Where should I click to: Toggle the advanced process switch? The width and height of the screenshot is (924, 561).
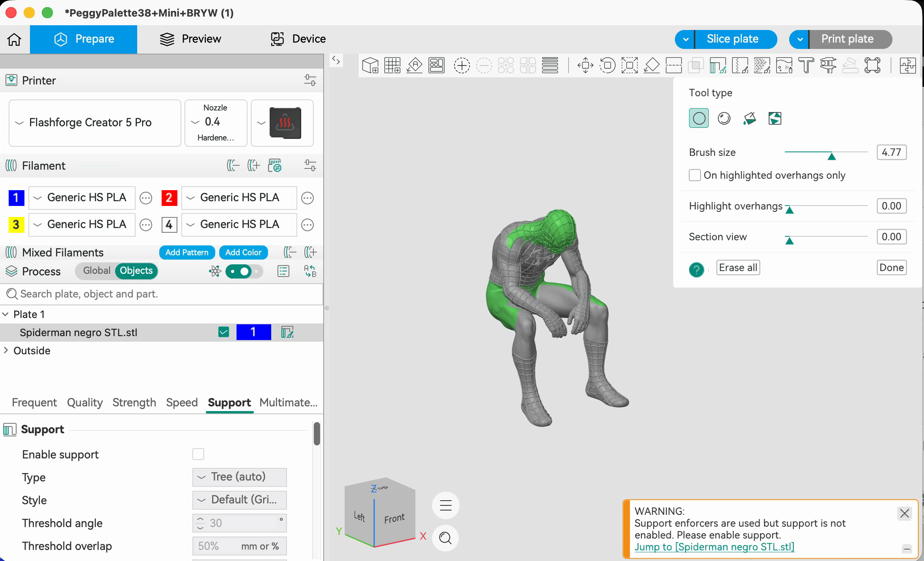coord(244,271)
